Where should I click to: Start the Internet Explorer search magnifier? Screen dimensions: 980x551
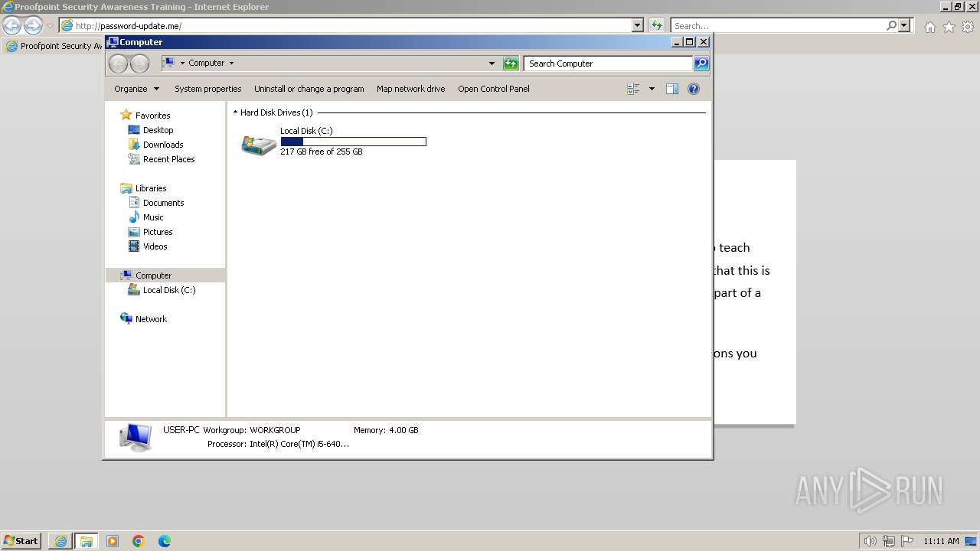(891, 25)
